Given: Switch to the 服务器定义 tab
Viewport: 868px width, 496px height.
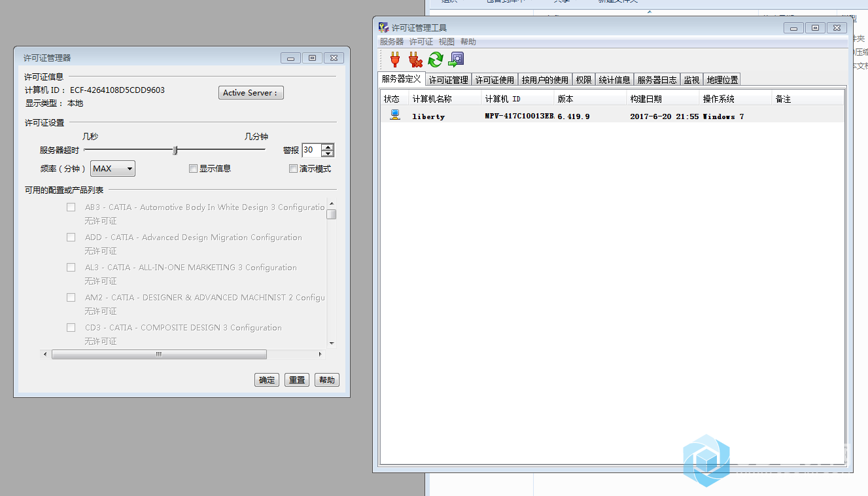Looking at the screenshot, I should 402,79.
